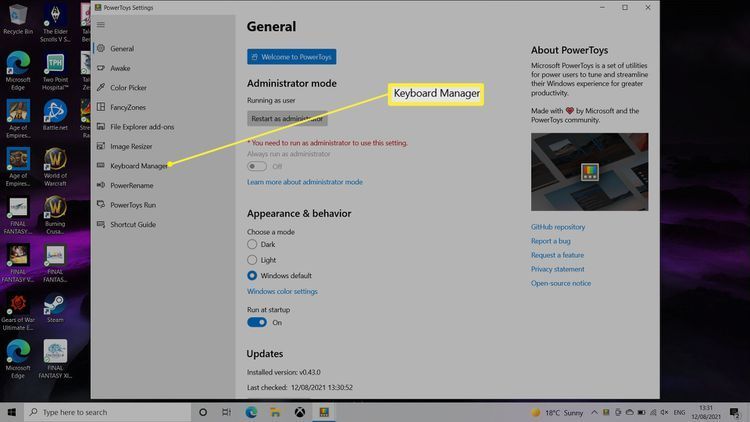
Task: Open the Keyboard Manager sidebar icon
Action: (x=100, y=166)
